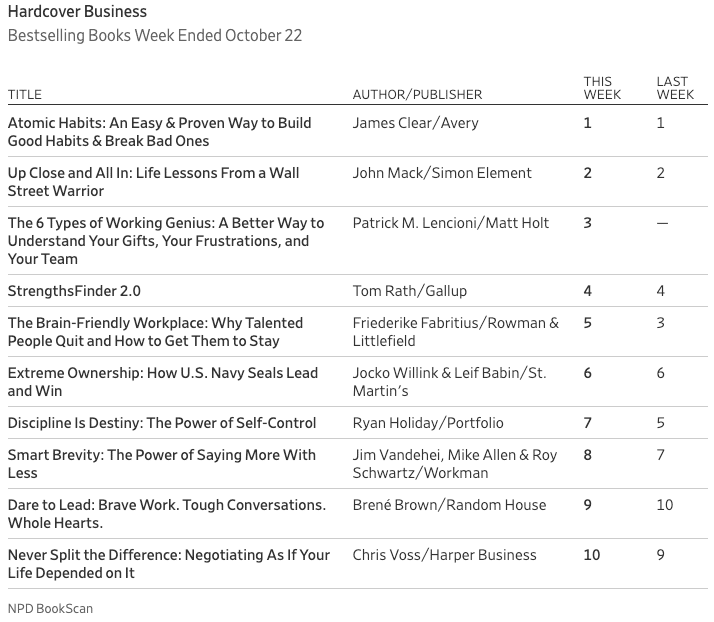Viewport: 714px width, 622px height.
Task: Click the AUTHOR/PUBLISHER column header
Action: point(417,95)
